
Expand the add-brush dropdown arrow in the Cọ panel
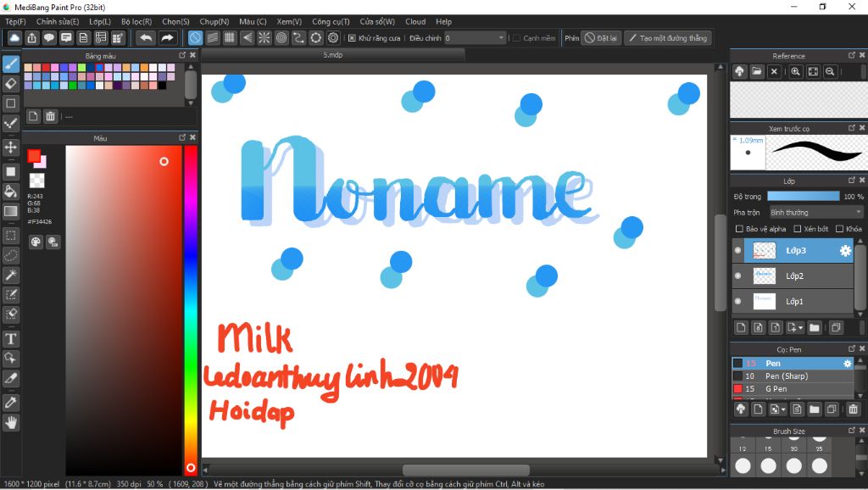click(782, 409)
